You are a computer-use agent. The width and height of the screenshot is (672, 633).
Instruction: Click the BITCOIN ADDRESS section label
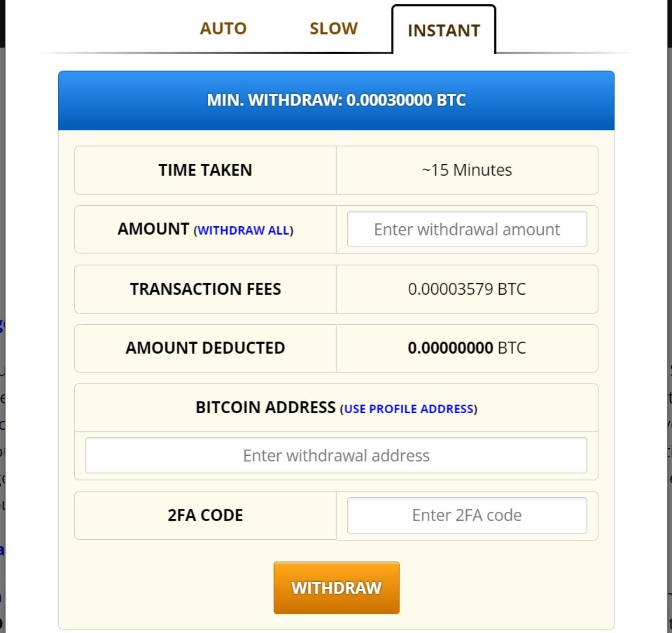click(265, 408)
